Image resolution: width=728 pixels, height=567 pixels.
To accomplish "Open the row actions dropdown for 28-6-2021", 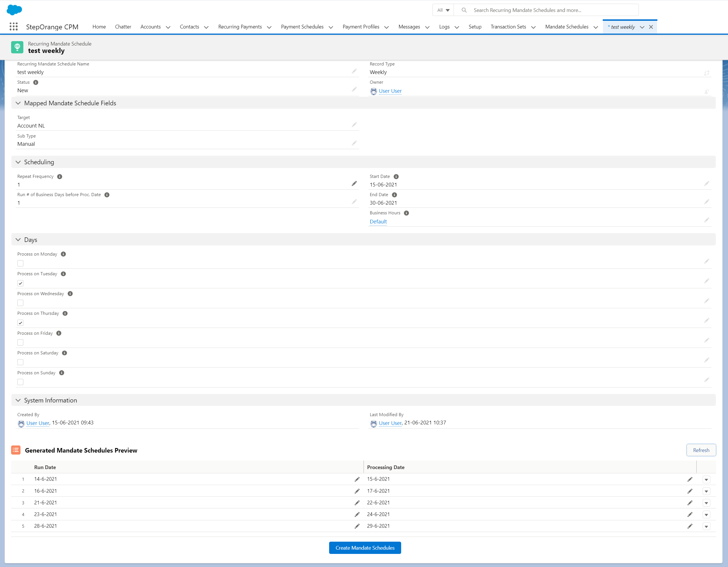I will click(x=706, y=526).
